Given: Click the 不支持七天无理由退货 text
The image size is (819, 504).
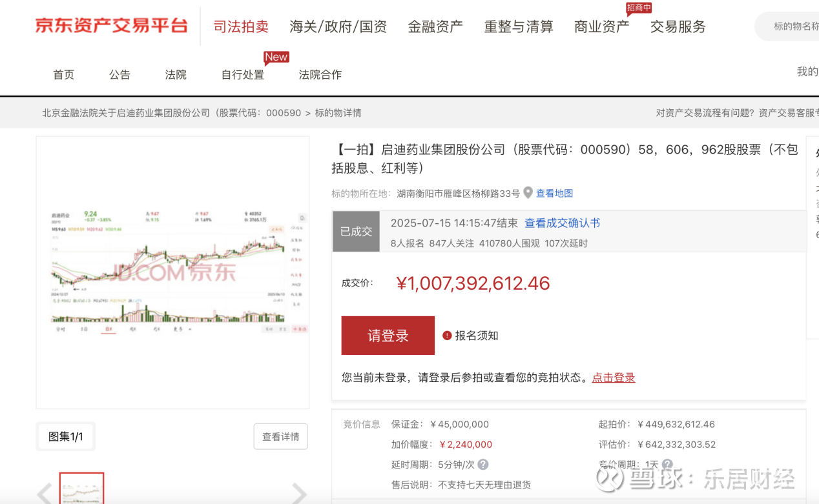Looking at the screenshot, I should [484, 485].
